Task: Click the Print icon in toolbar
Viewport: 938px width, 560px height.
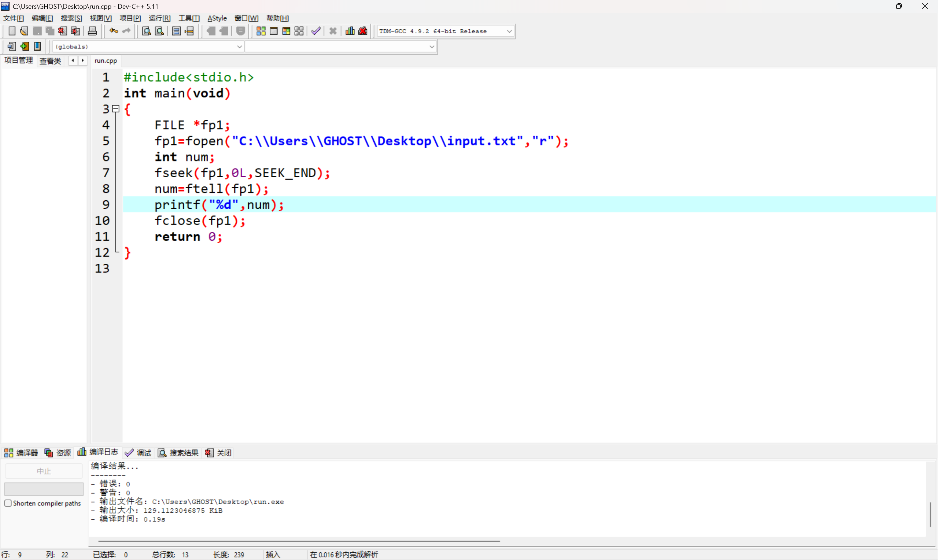Action: tap(92, 31)
